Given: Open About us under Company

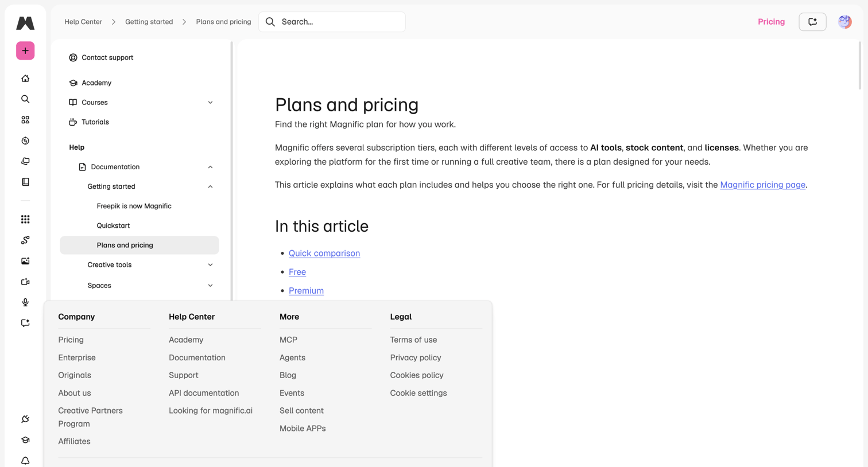Looking at the screenshot, I should coord(75,393).
